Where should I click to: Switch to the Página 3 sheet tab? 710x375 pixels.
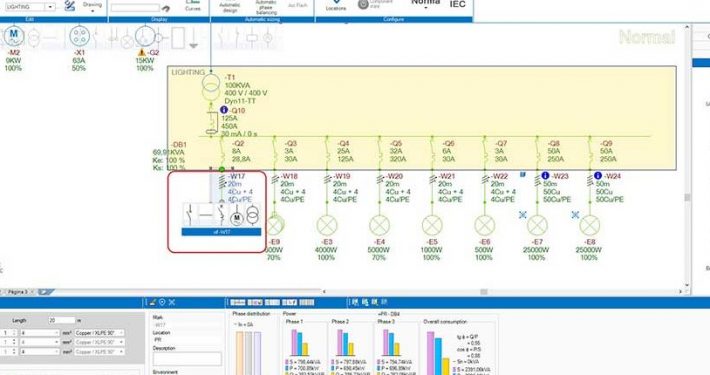pyautogui.click(x=18, y=292)
